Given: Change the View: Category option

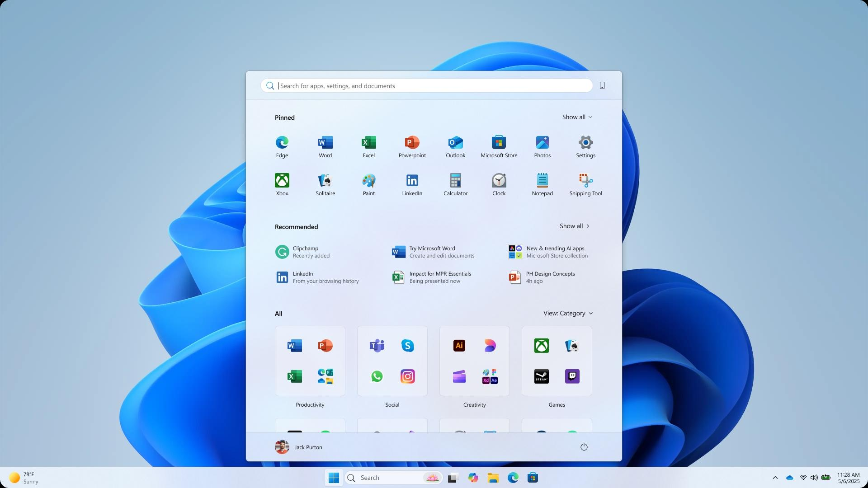Looking at the screenshot, I should 568,313.
